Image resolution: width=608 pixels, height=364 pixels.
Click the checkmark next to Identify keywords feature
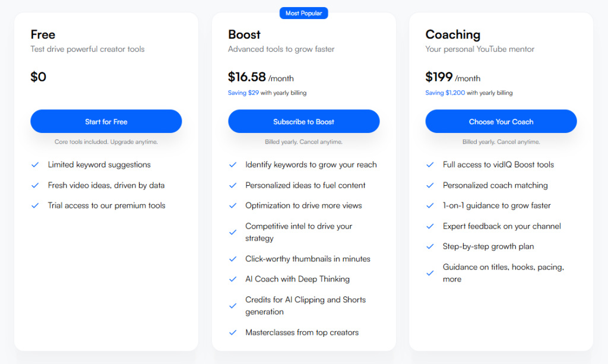[x=233, y=164]
